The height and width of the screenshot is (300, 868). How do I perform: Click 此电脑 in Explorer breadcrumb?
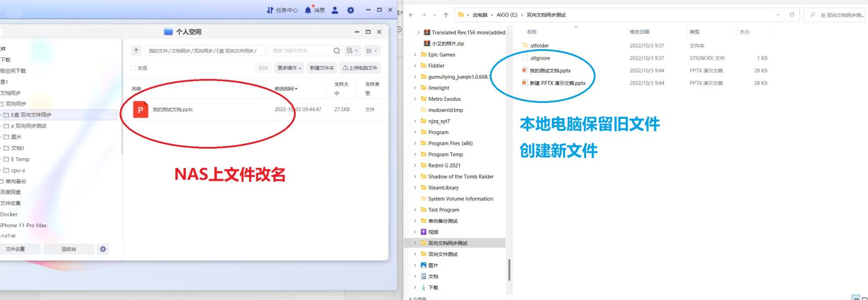(x=480, y=15)
